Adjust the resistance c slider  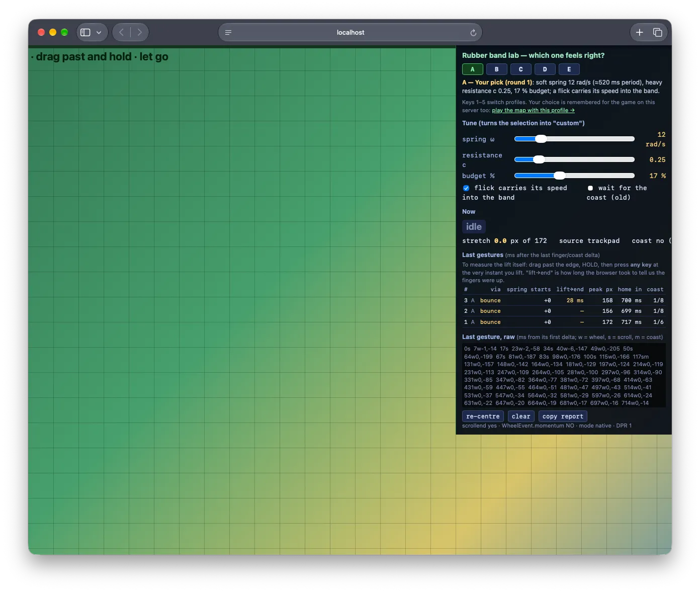[574, 159]
